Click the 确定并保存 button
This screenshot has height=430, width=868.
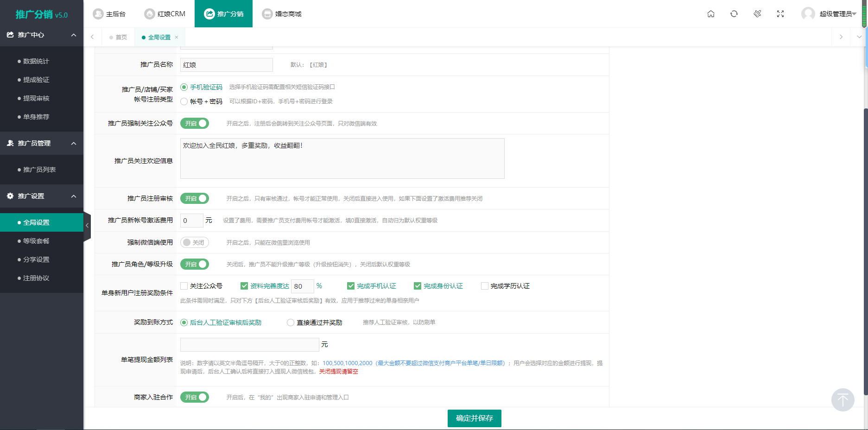pos(474,418)
